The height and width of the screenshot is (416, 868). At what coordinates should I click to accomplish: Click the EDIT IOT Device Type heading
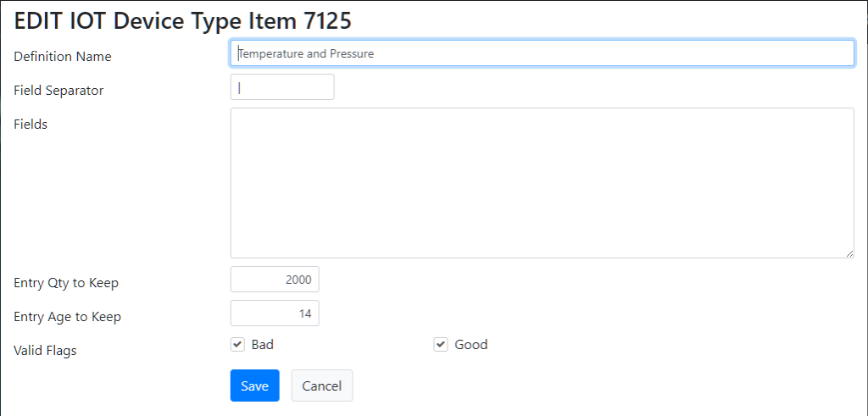click(182, 21)
